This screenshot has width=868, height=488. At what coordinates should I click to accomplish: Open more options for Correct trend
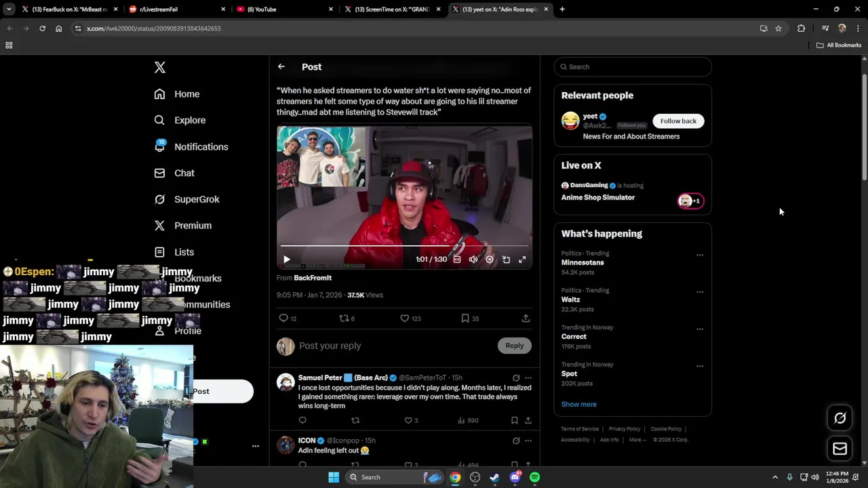[700, 329]
